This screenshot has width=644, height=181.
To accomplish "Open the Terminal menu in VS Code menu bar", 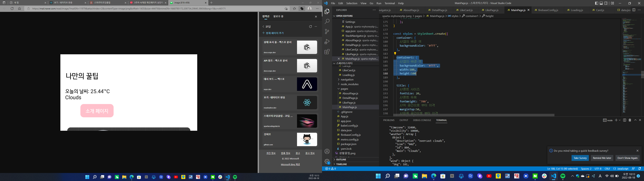I will (x=389, y=3).
